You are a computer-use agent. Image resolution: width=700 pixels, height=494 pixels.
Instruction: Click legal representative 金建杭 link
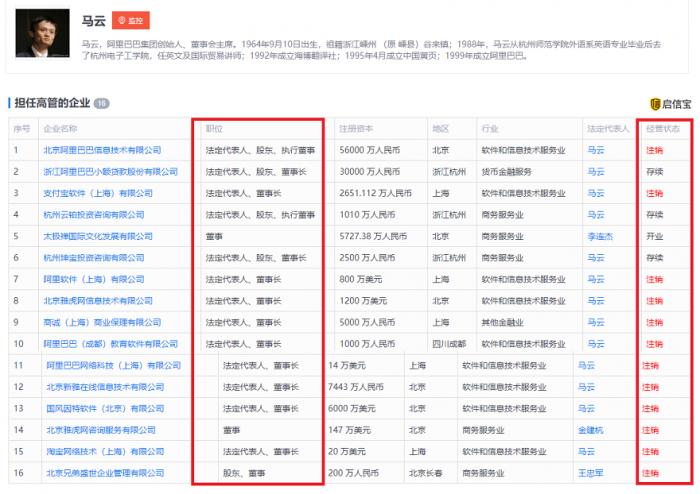pos(591,430)
